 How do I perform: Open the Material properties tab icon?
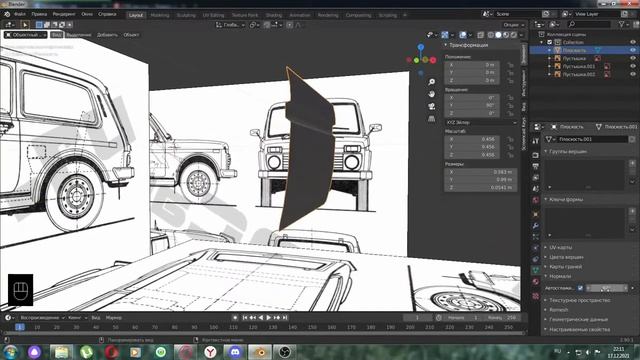[536, 282]
